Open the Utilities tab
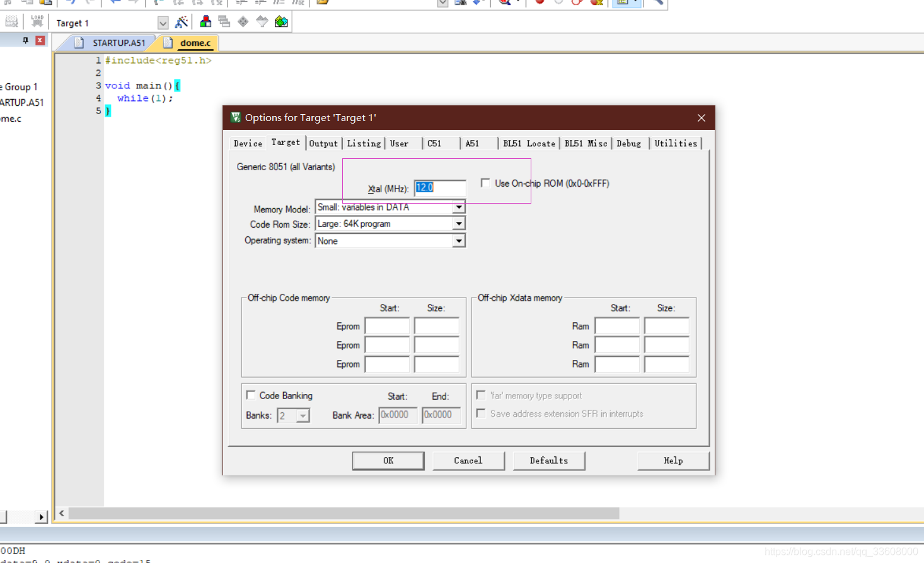Image resolution: width=924 pixels, height=563 pixels. [676, 144]
